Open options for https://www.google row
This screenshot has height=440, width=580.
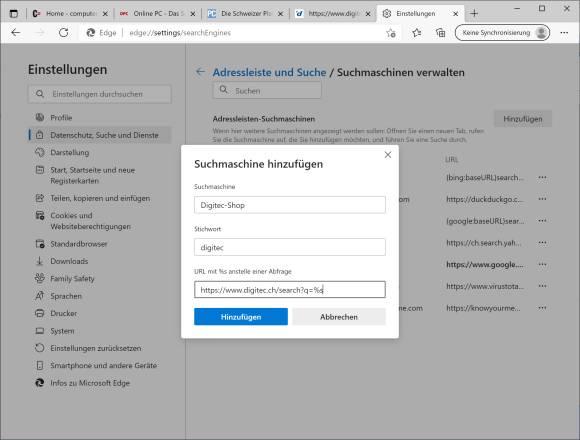[542, 264]
